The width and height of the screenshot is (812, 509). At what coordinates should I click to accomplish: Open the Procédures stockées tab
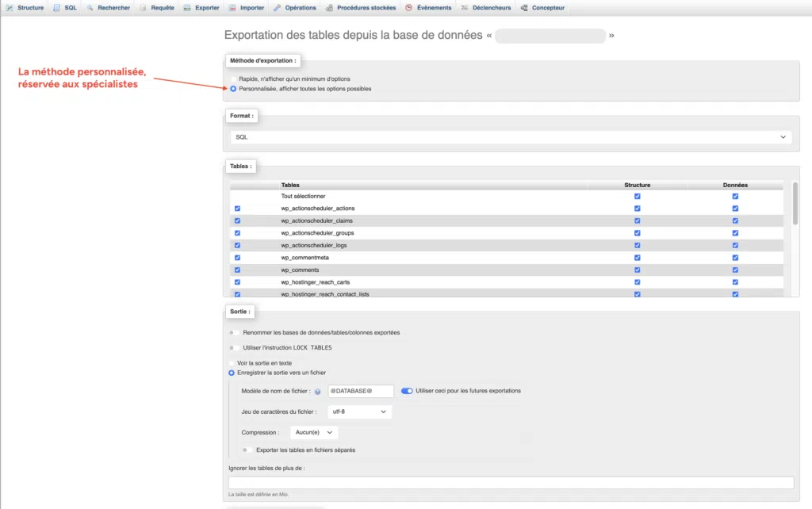click(361, 8)
